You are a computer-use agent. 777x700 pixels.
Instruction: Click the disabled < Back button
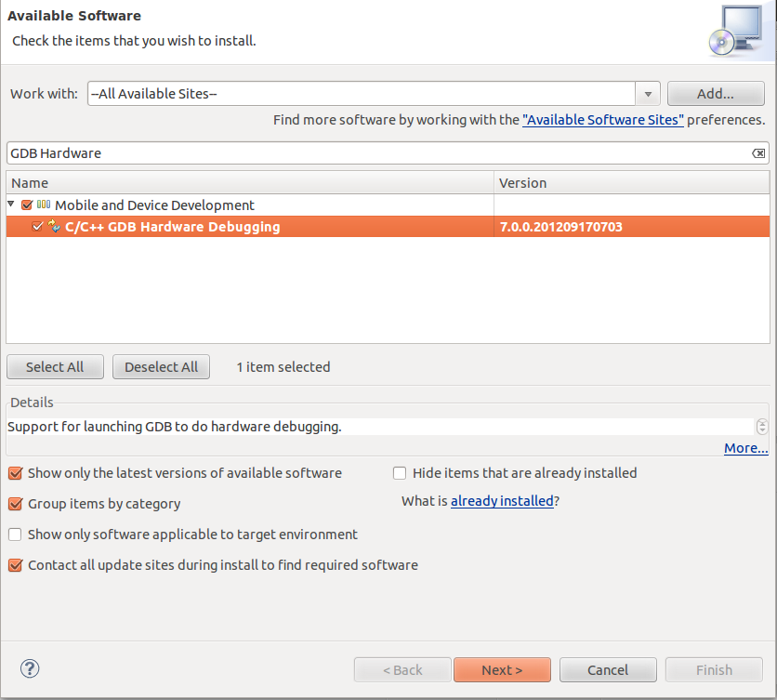coord(402,669)
